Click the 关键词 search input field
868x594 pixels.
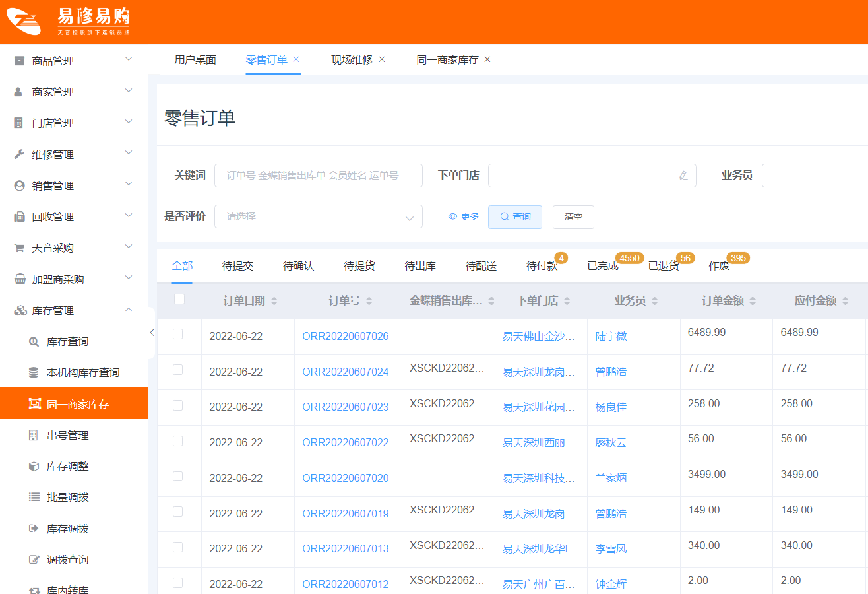coord(318,176)
